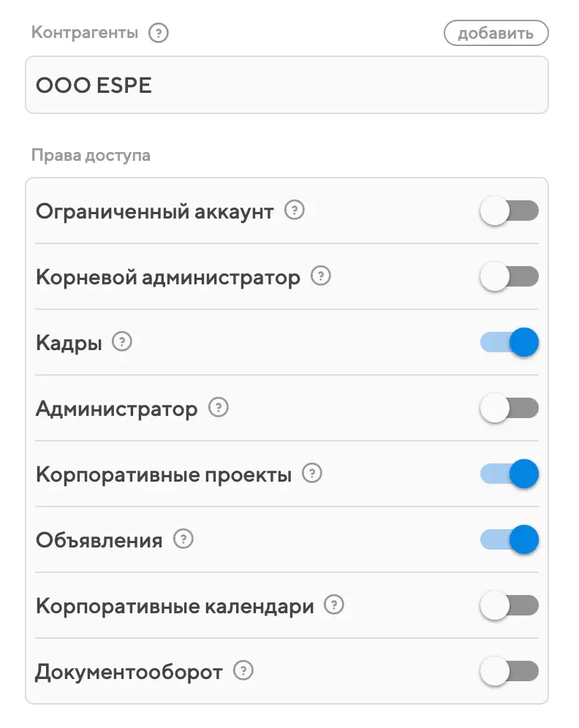The width and height of the screenshot is (579, 728).
Task: Open help icon next to Документооборот
Action: click(x=243, y=671)
